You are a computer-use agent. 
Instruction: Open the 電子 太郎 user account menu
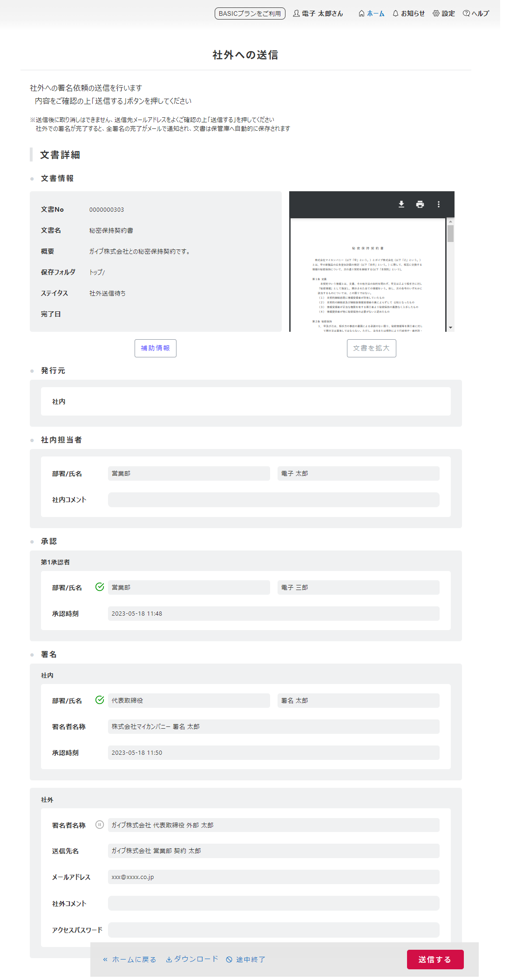tap(318, 13)
